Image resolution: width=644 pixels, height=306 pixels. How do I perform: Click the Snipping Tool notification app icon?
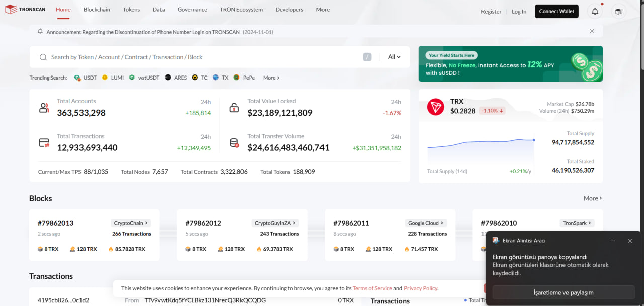click(496, 241)
